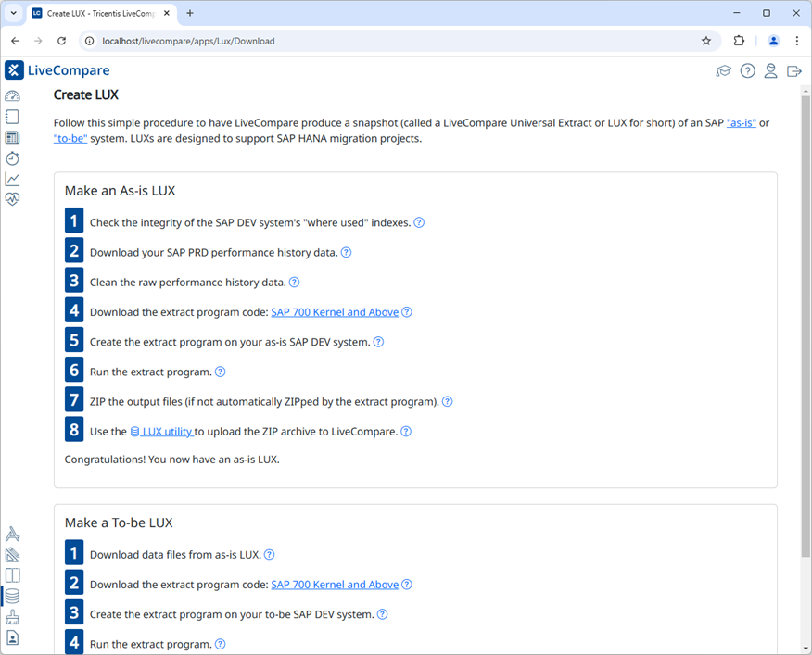Click the LUX utility link in step 8
812x655 pixels.
(x=163, y=431)
